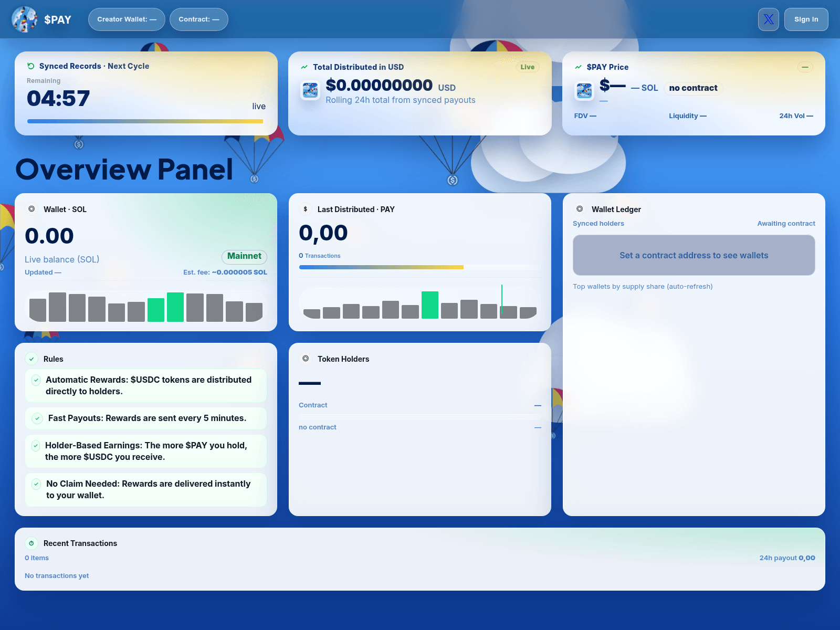Image resolution: width=840 pixels, height=630 pixels.
Task: Click the green bar in Last Distributed chart
Action: point(430,305)
